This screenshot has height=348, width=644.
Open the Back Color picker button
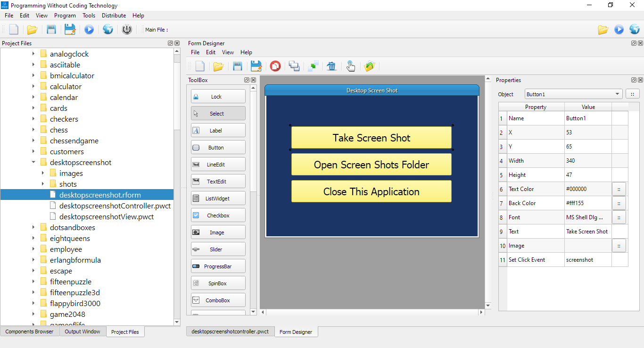click(619, 203)
